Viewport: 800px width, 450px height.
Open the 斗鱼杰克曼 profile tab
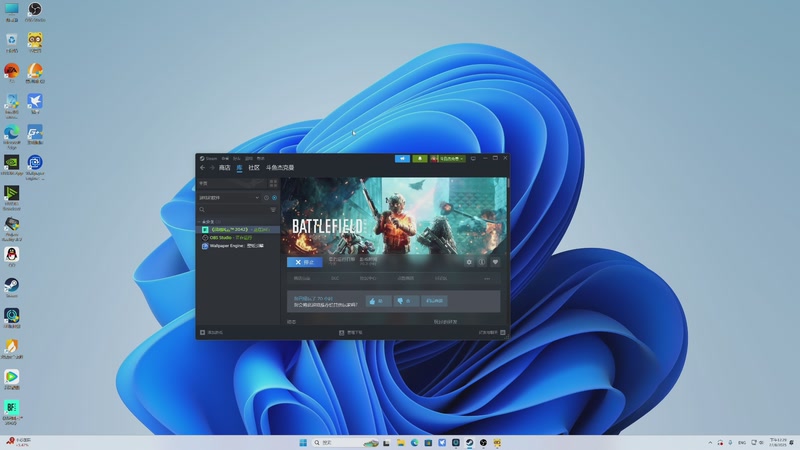[280, 168]
